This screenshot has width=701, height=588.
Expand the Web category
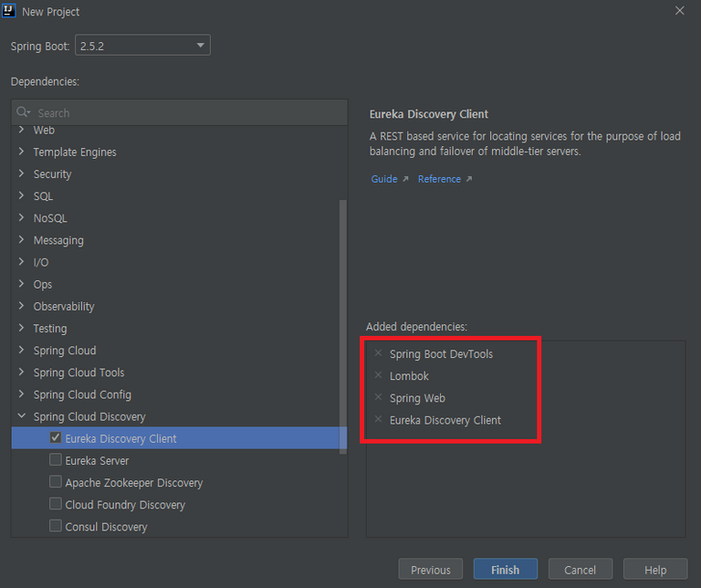pyautogui.click(x=21, y=130)
